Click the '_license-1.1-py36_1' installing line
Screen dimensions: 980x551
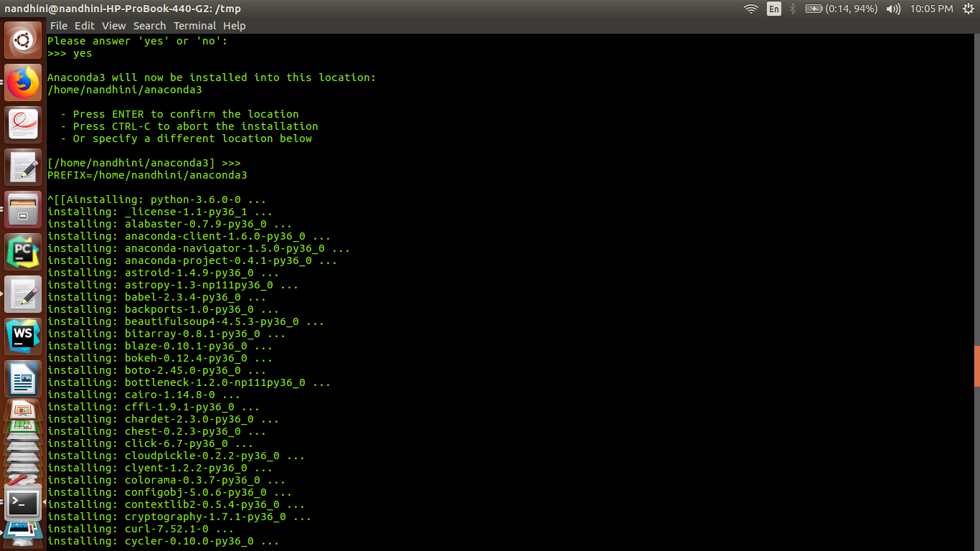[x=160, y=212]
